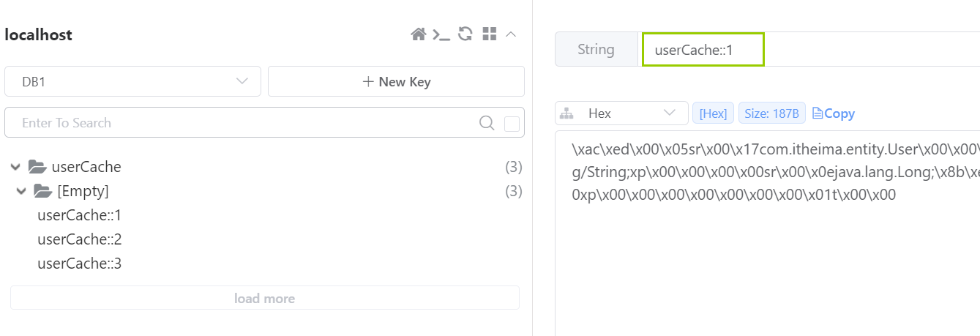This screenshot has height=336, width=980.
Task: Open the DB1 database dropdown
Action: click(x=132, y=81)
